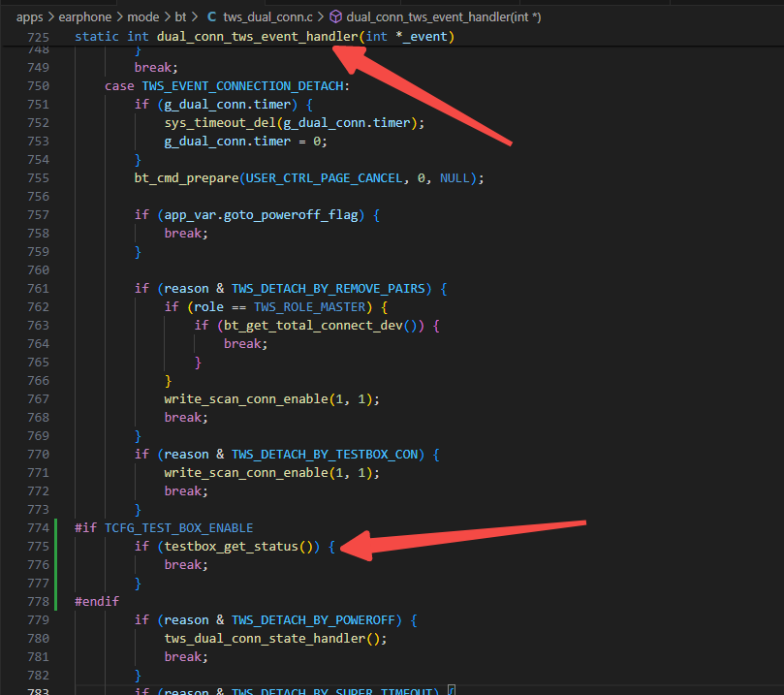
Task: Click the bt_cmd_prepare function call
Action: coord(186,178)
